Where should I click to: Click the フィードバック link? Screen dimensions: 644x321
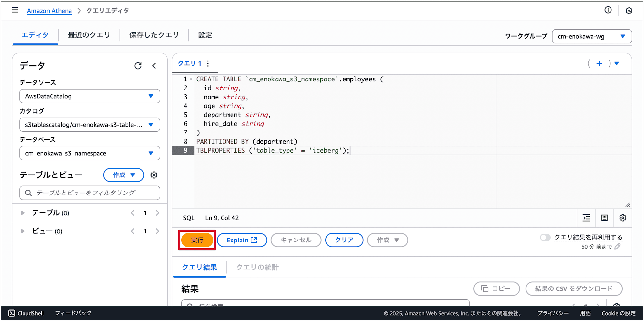tap(73, 313)
